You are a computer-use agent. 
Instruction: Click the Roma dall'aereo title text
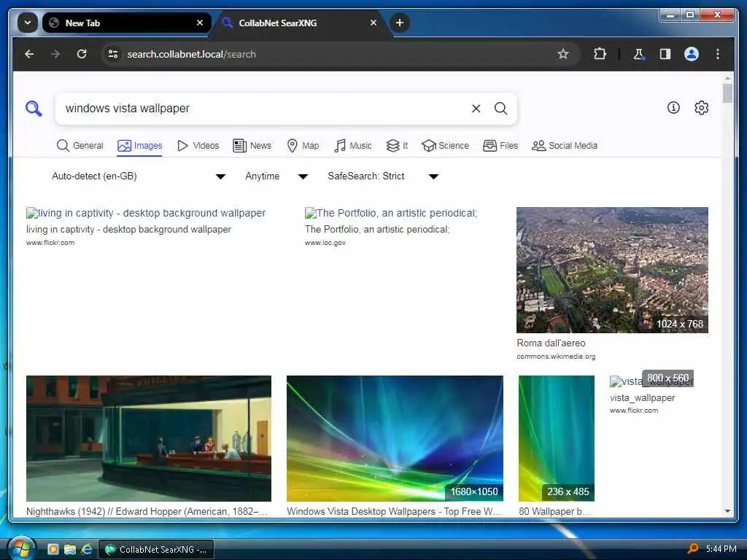click(551, 343)
